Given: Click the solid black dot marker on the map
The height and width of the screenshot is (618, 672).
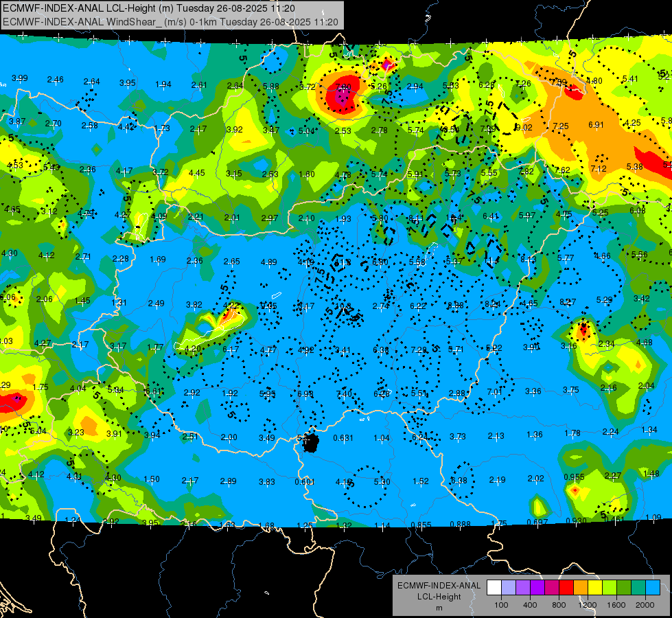Looking at the screenshot, I should pyautogui.click(x=311, y=443).
